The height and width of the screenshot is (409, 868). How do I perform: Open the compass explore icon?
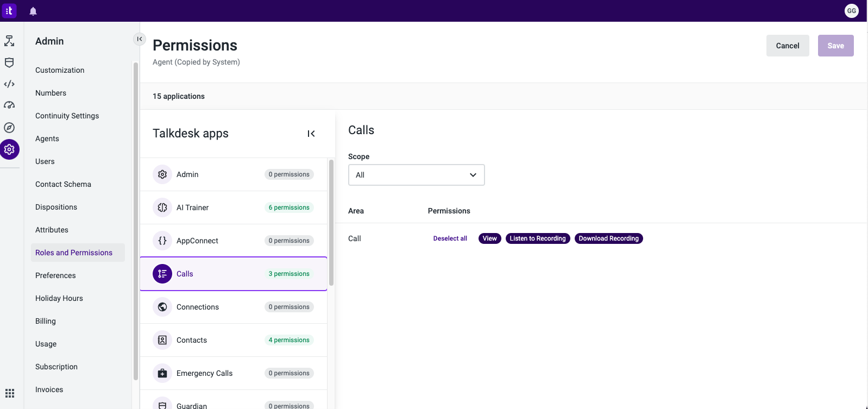(x=9, y=128)
